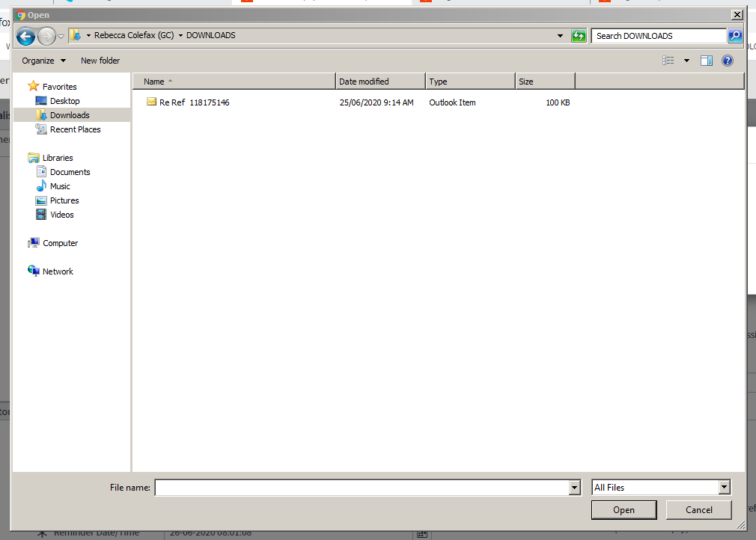Click the Recent Places icon
Viewport: 756px width, 540px height.
41,129
